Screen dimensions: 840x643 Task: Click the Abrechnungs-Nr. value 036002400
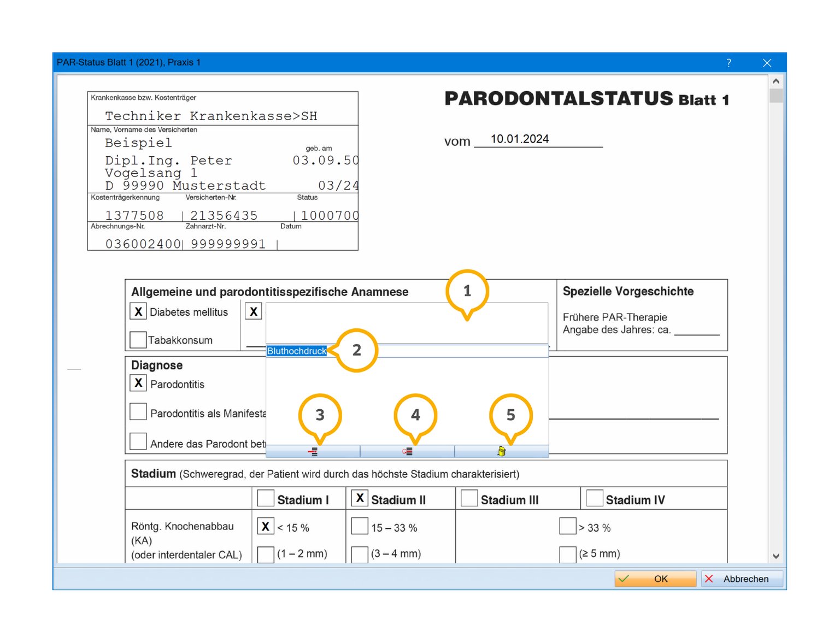point(143,244)
